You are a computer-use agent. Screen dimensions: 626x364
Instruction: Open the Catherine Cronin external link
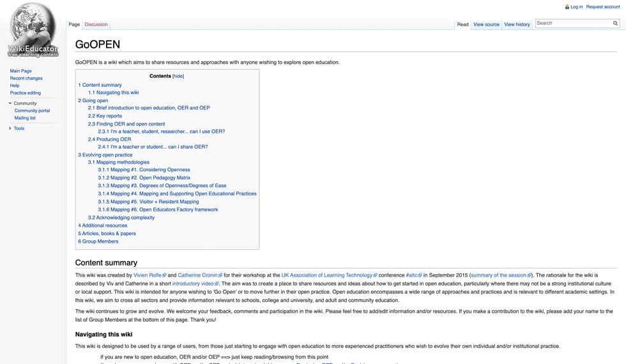coord(200,275)
